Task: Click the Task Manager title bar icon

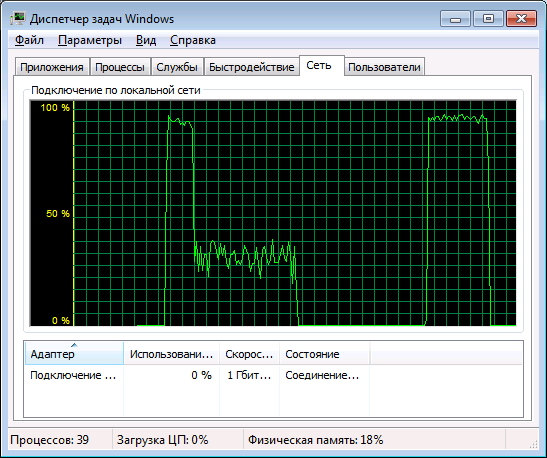Action: 18,18
